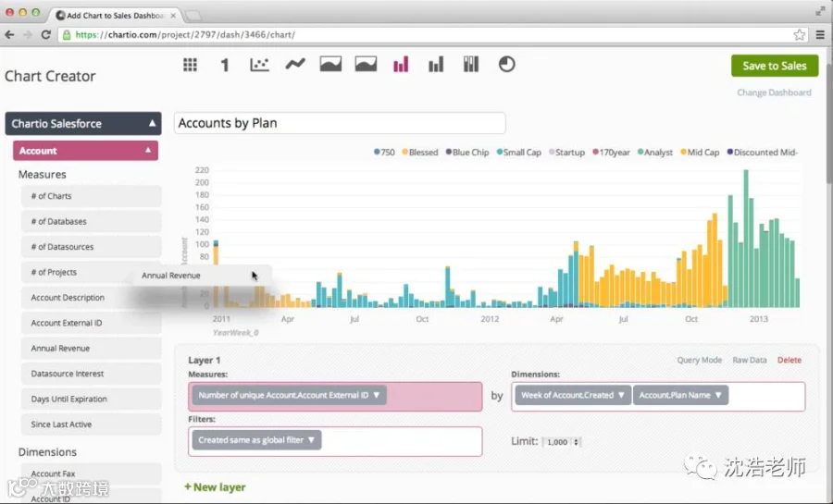
Task: Click Save to Sales button
Action: tap(775, 66)
